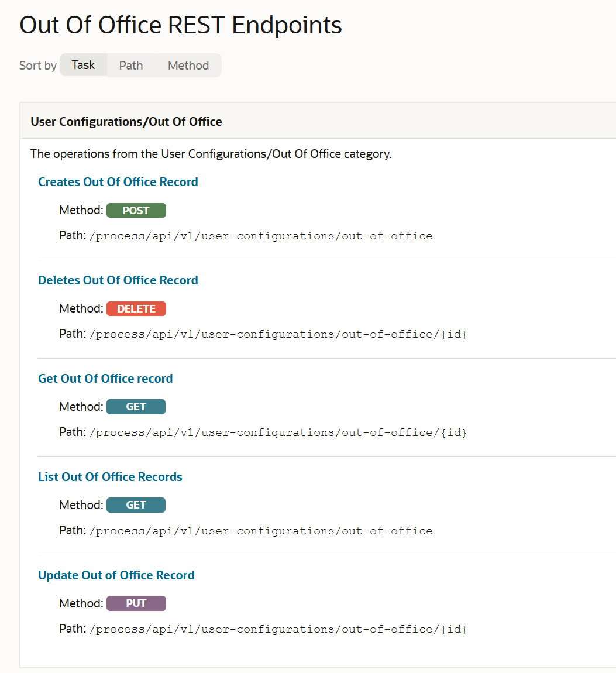This screenshot has height=673, width=616.
Task: Open the Creates Out Of Office Record endpoint
Action: coord(118,182)
